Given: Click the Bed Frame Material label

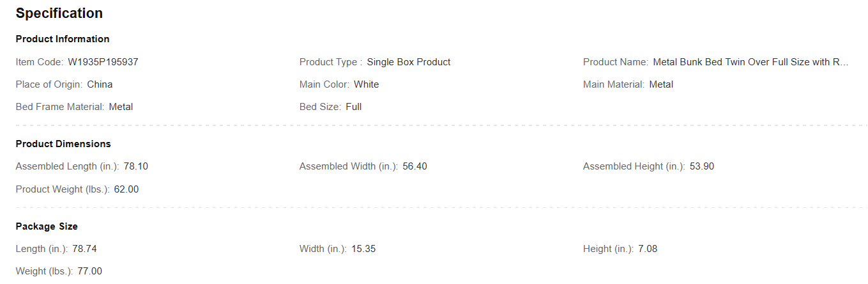Looking at the screenshot, I should pyautogui.click(x=60, y=107).
